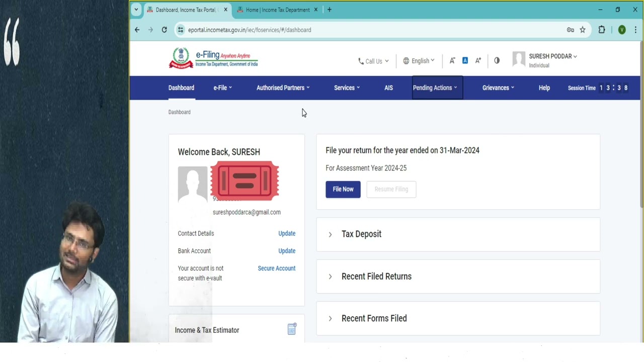This screenshot has width=644, height=362.
Task: Open the AIS menu item
Action: pyautogui.click(x=388, y=87)
